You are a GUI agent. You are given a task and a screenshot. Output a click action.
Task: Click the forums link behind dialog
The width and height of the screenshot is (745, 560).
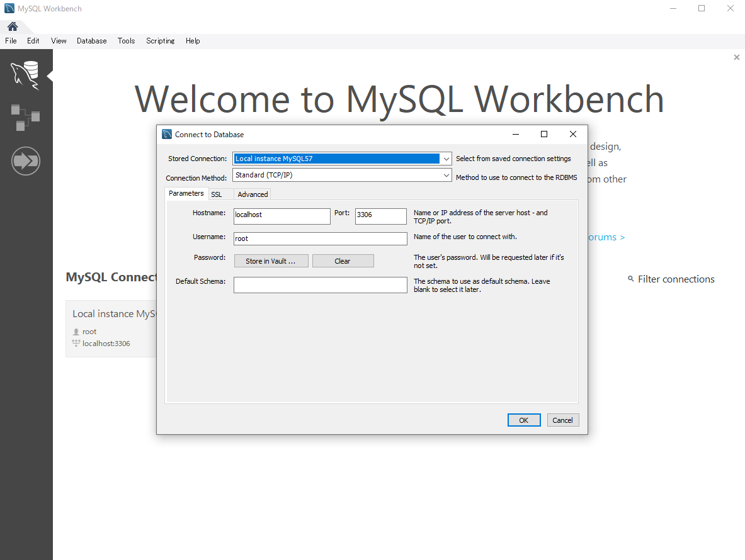point(606,237)
